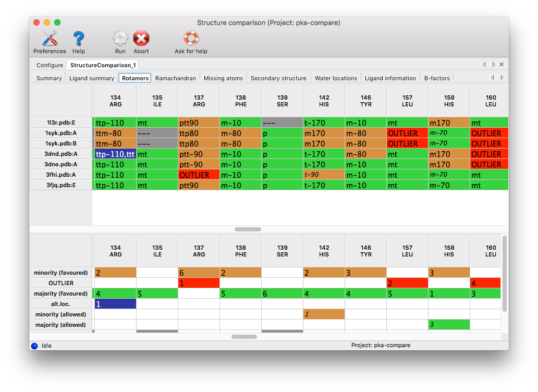
Task: Select the 1l3r.pdb:E row header
Action: pyautogui.click(x=62, y=123)
